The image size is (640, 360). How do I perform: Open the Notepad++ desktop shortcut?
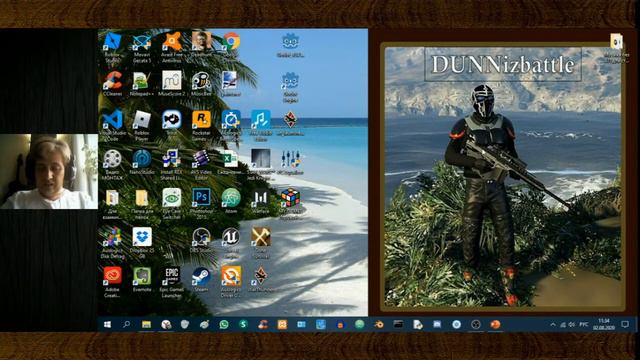tap(142, 84)
